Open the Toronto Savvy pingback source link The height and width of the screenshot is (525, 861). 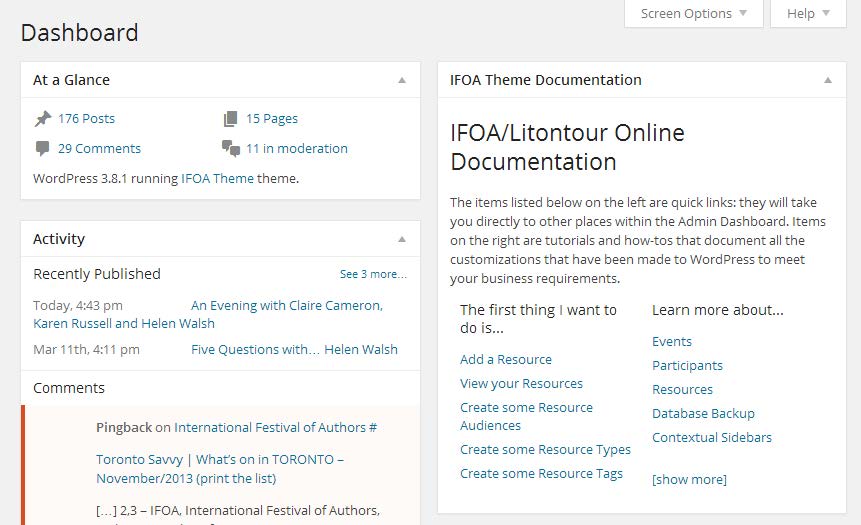point(220,469)
